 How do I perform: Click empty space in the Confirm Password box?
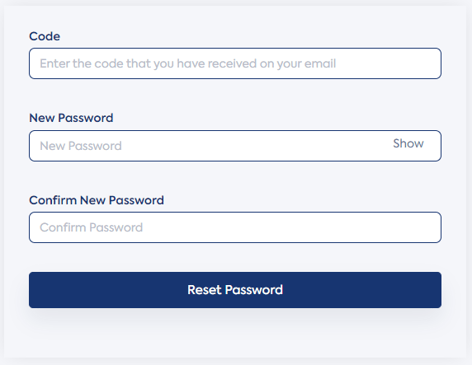coord(293,227)
